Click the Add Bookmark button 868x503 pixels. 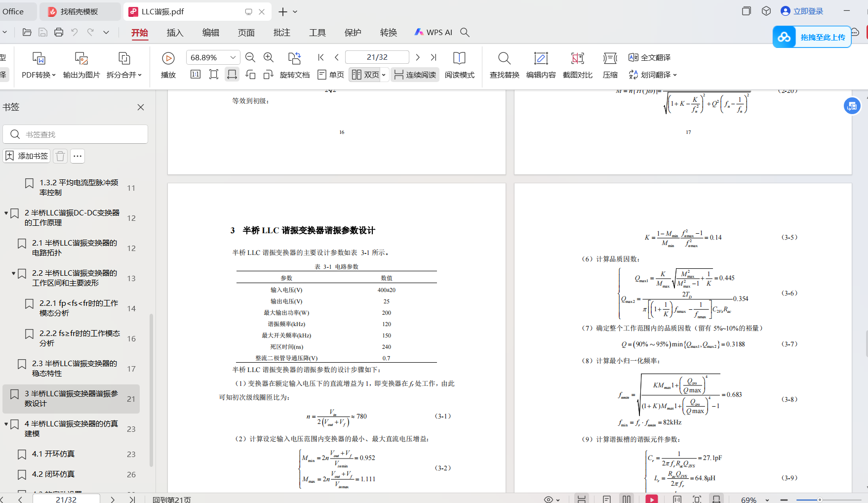coord(27,156)
